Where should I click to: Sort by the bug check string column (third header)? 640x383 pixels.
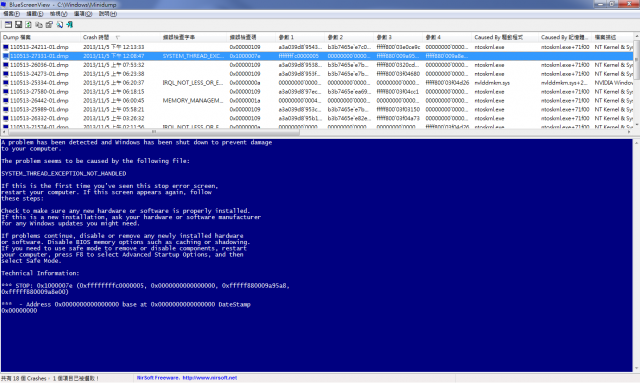pyautogui.click(x=194, y=37)
